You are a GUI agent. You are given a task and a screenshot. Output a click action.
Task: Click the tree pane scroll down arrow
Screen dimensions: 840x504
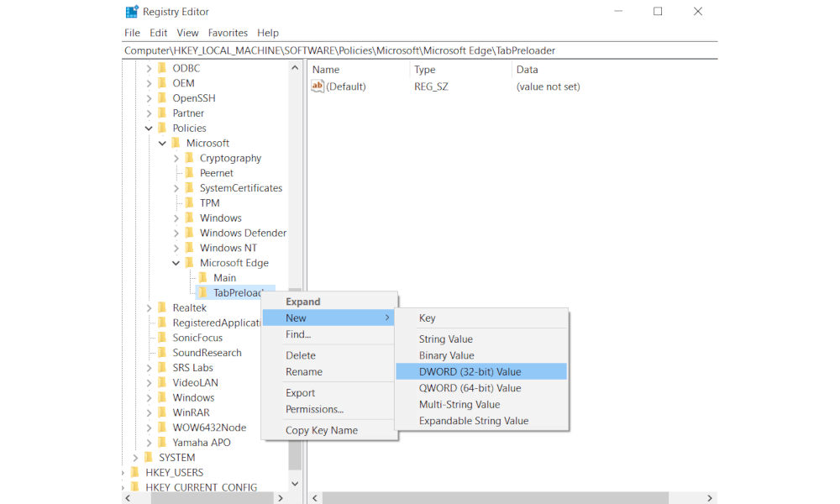tap(295, 484)
